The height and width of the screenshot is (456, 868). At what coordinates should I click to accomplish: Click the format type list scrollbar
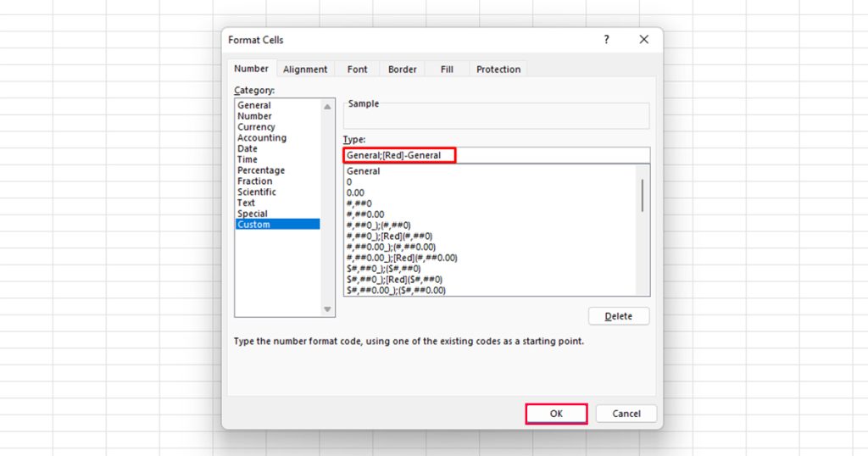tap(643, 196)
